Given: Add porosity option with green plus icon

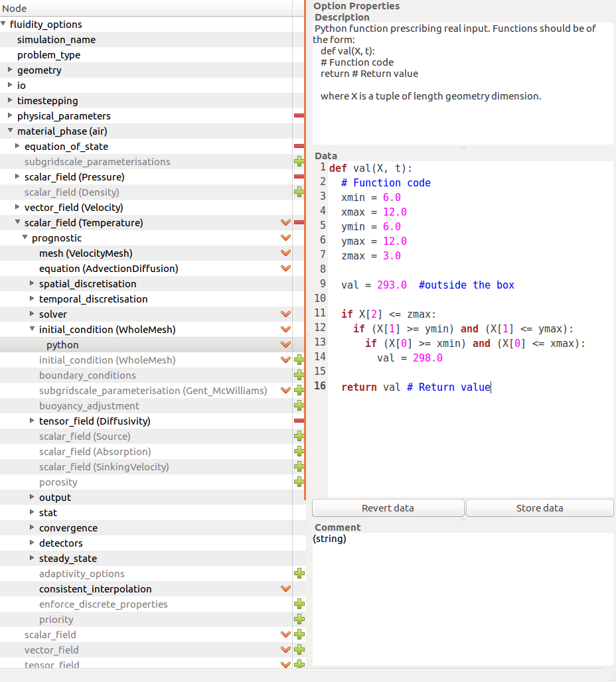Looking at the screenshot, I should tap(299, 482).
